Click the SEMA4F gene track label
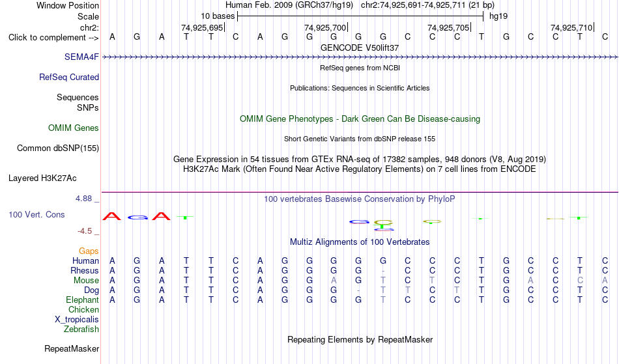The width and height of the screenshot is (619, 364). [81, 57]
